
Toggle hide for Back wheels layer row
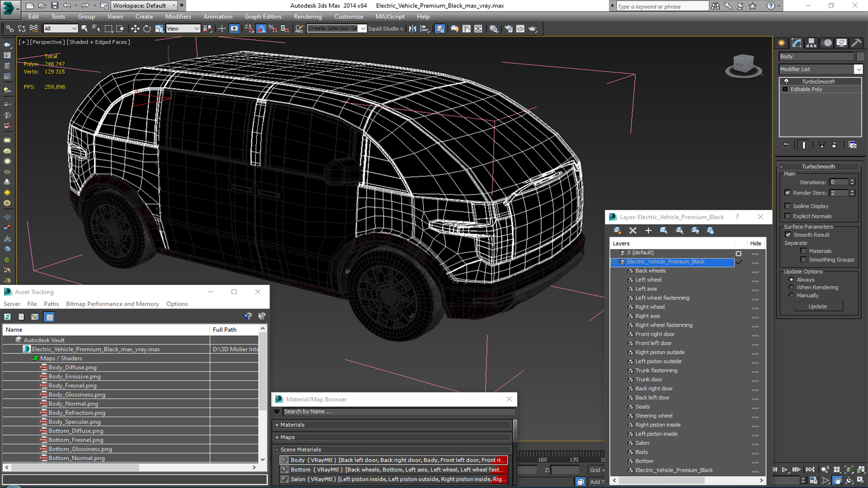pyautogui.click(x=755, y=271)
